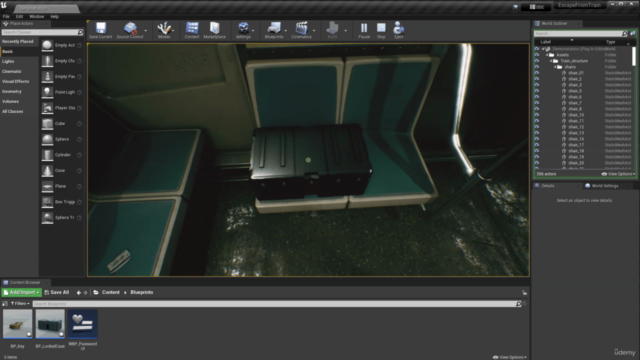Image resolution: width=640 pixels, height=360 pixels.
Task: Stop the play-in-editor session
Action: pyautogui.click(x=381, y=28)
